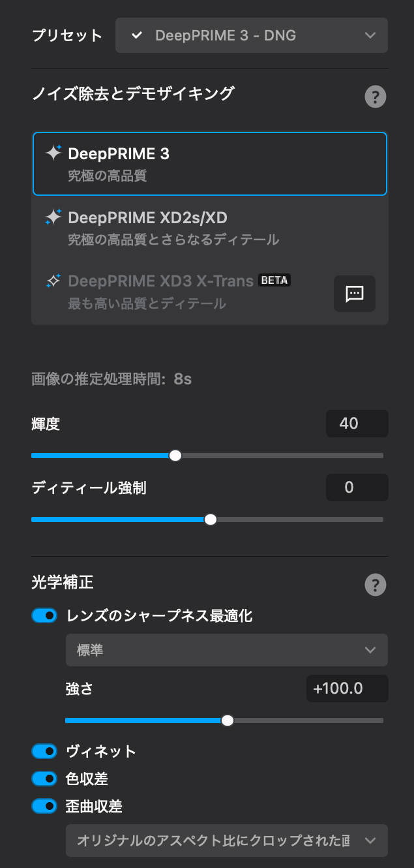Click the DeepPRIME XD3 X-Trans sparkle icon

[x=54, y=280]
